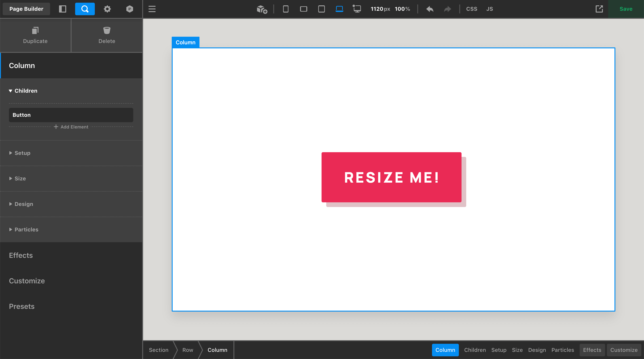Click the 100% zoom level control

click(x=402, y=9)
